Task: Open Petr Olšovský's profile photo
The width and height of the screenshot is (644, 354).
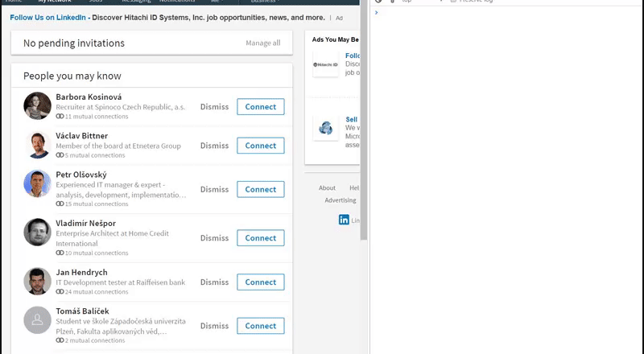Action: tap(37, 183)
